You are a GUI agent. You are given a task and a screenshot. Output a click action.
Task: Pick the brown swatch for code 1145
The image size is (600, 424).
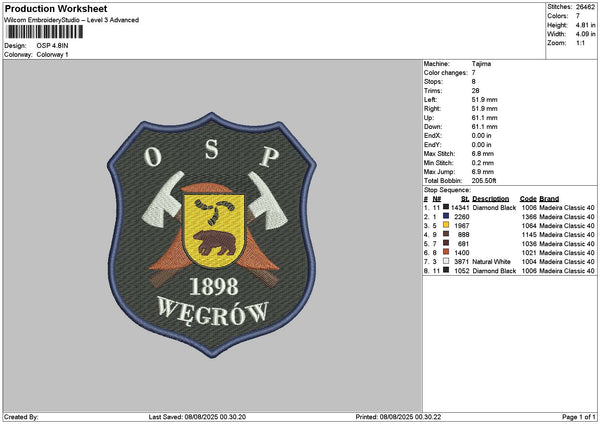click(446, 234)
